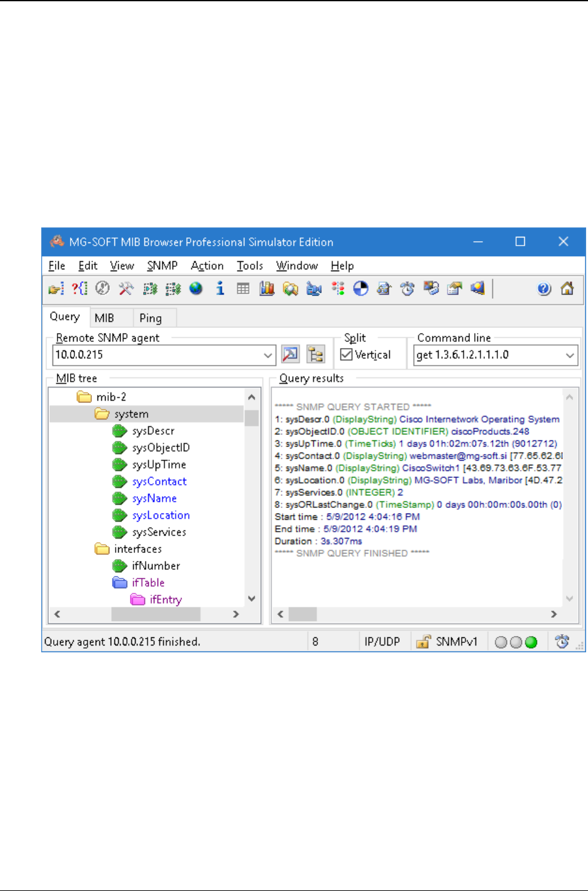588x891 pixels.
Task: Click the bar chart graph toolbar icon
Action: [267, 289]
